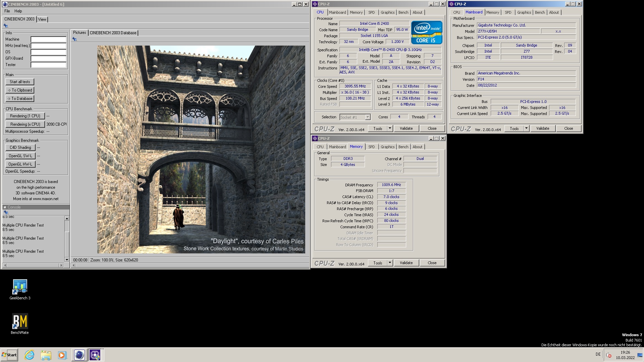This screenshot has height=362, width=644.
Task: Run Rendering (x CPU) benchmark
Action: [25, 124]
